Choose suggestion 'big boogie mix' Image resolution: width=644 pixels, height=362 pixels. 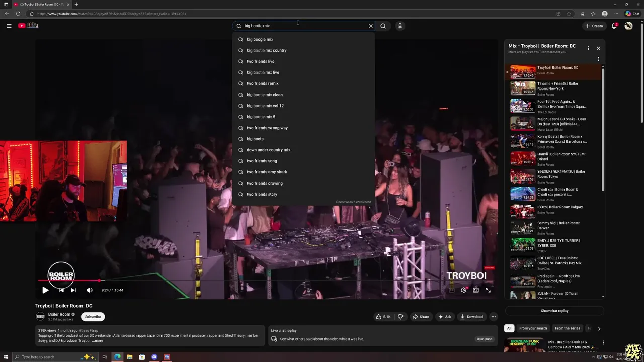pos(303,39)
